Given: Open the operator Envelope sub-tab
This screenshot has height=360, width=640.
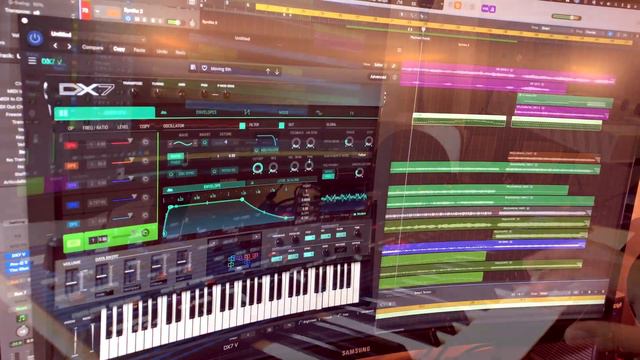Looking at the screenshot, I should (x=204, y=187).
